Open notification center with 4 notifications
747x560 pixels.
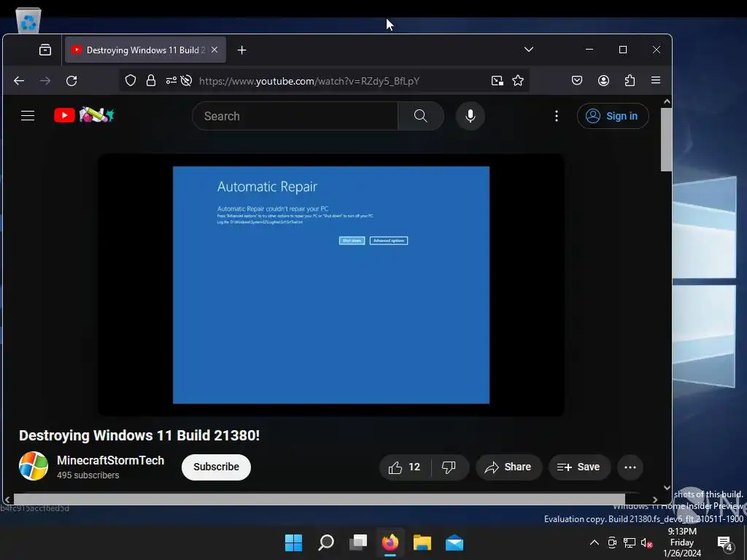[724, 542]
